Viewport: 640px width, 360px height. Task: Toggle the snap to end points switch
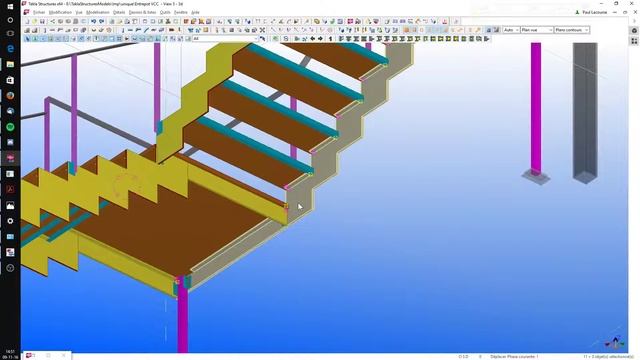(414, 30)
